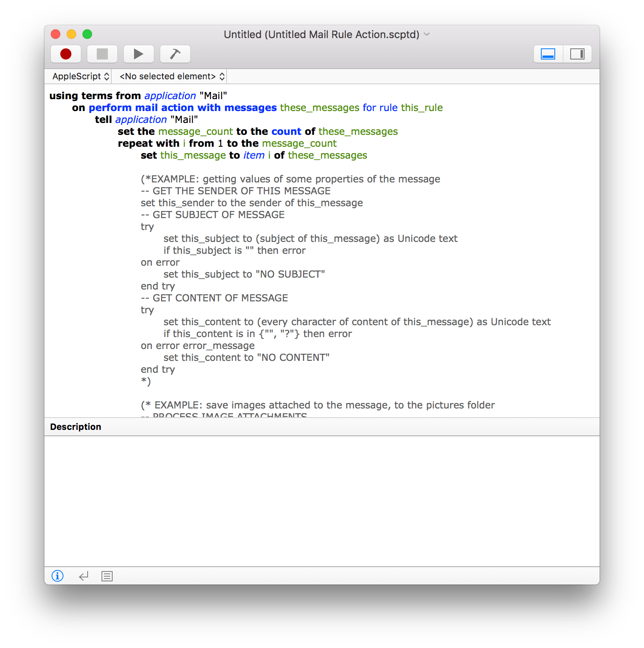This screenshot has width=644, height=648.
Task: Click the tell application "Mail" line
Action: pyautogui.click(x=147, y=119)
